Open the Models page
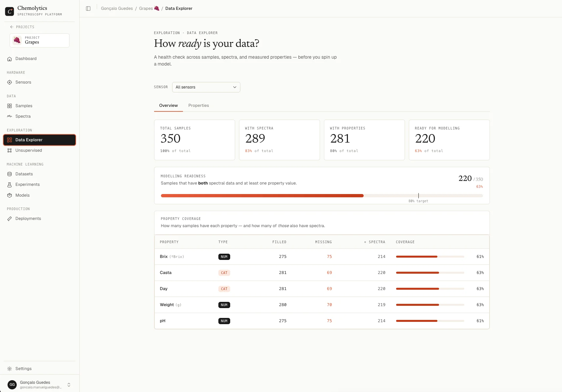Viewport: 562px width, 392px height. click(39, 195)
